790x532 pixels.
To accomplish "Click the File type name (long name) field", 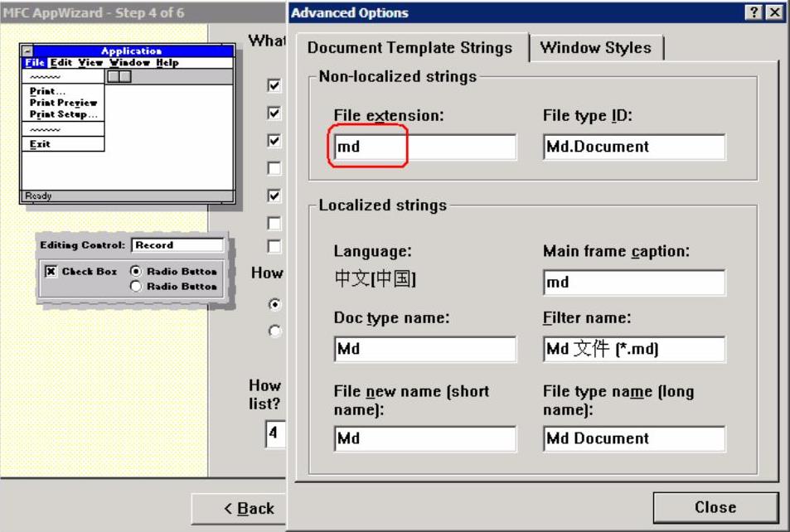I will point(634,438).
